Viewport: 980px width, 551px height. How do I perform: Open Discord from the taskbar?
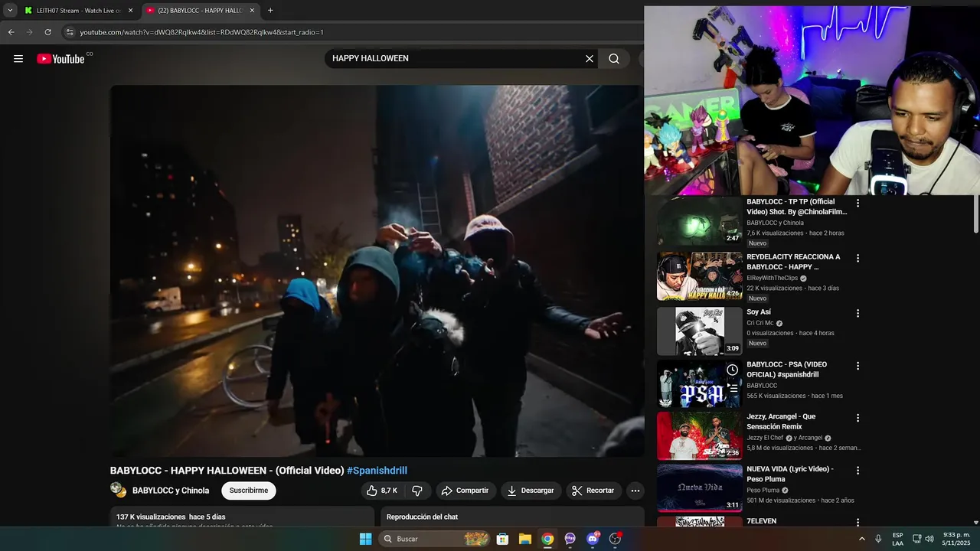tap(593, 539)
